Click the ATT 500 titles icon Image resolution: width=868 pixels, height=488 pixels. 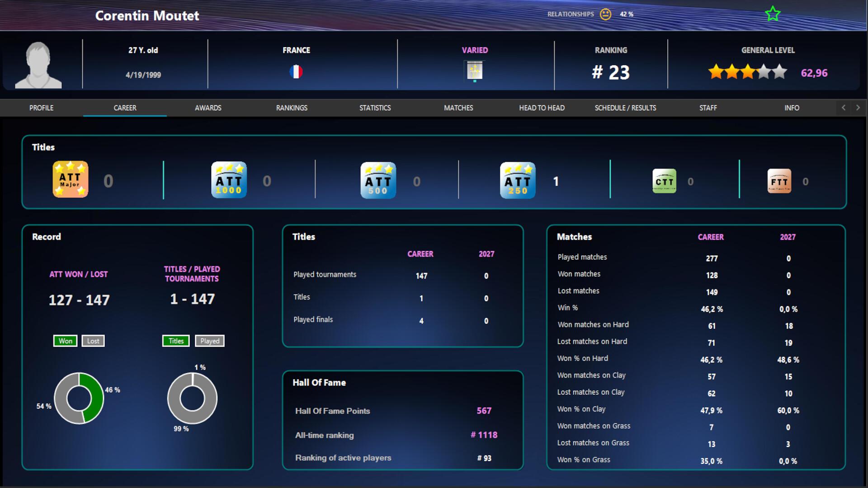click(x=378, y=180)
